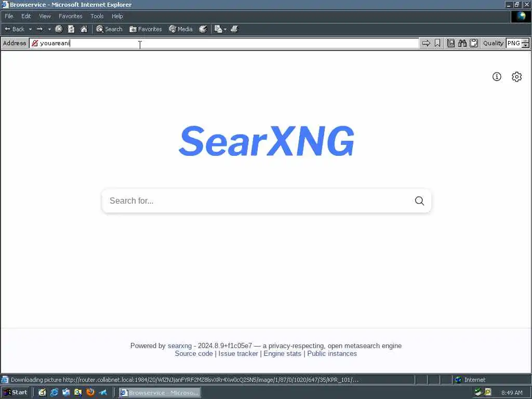Image resolution: width=532 pixels, height=399 pixels.
Task: Click the 'Downloading picture' status bar text
Action: tap(184, 380)
